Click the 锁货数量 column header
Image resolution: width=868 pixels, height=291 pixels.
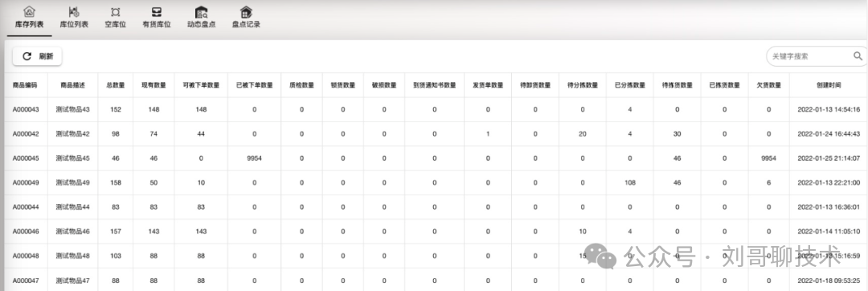(342, 85)
